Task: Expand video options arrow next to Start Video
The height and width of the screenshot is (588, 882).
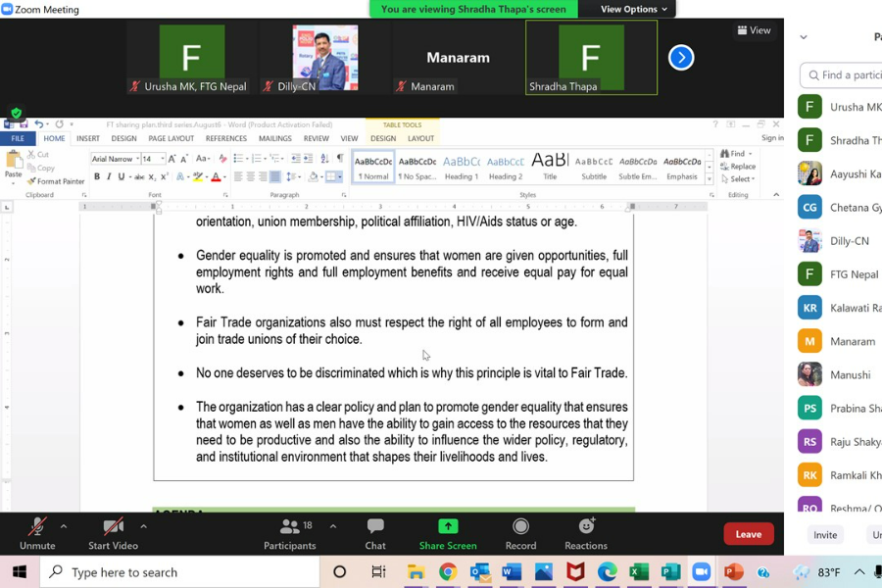Action: 143,526
